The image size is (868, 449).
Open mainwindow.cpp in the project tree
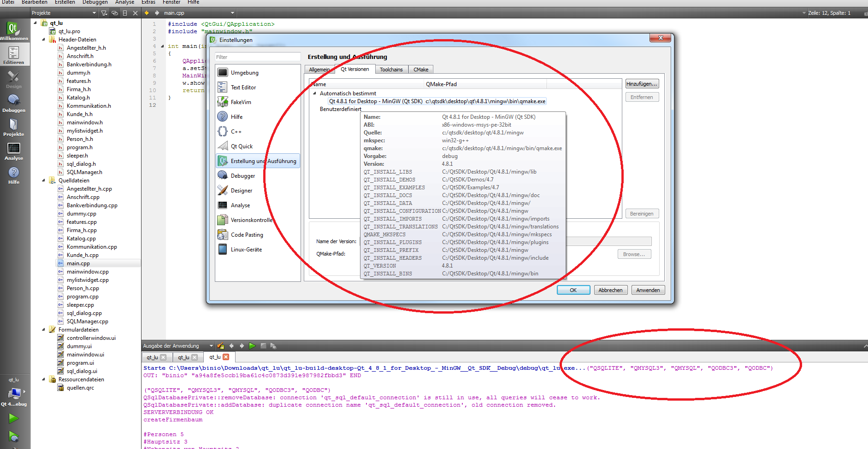coord(88,272)
